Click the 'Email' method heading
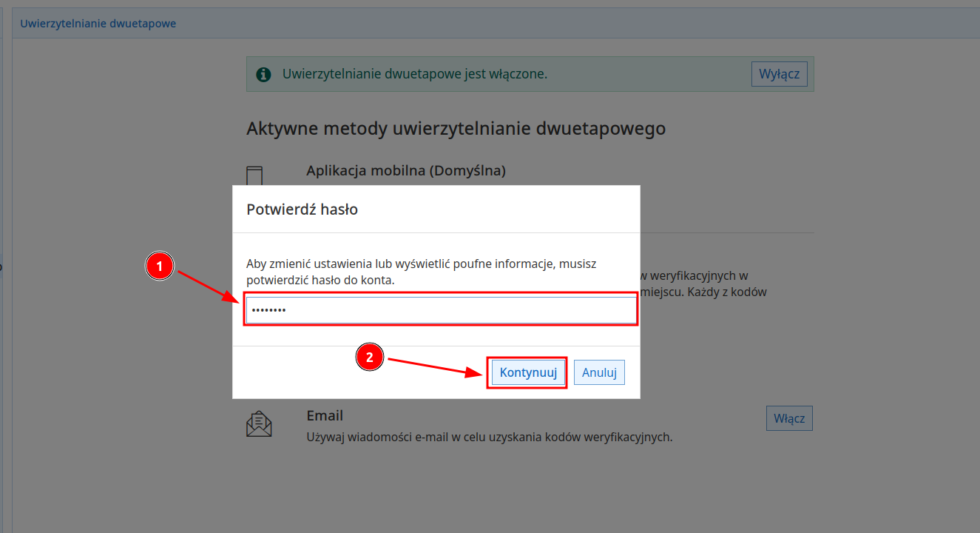 pyautogui.click(x=325, y=415)
